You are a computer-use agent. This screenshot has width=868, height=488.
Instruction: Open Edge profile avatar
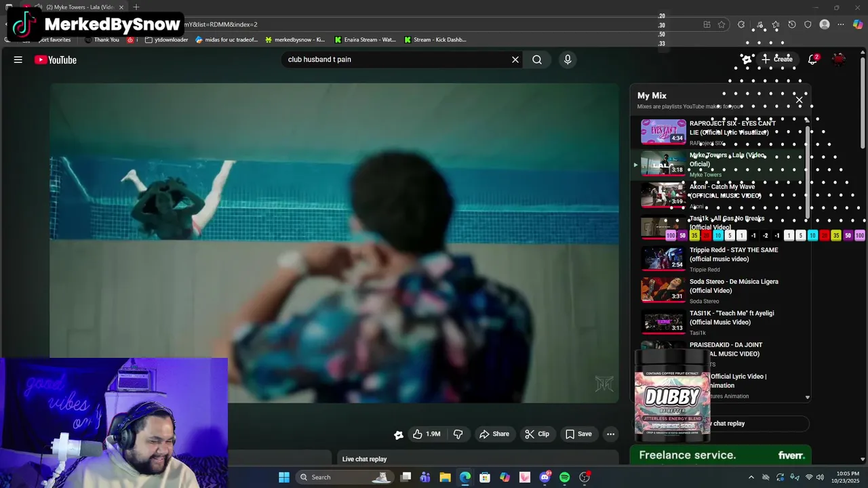tap(825, 24)
